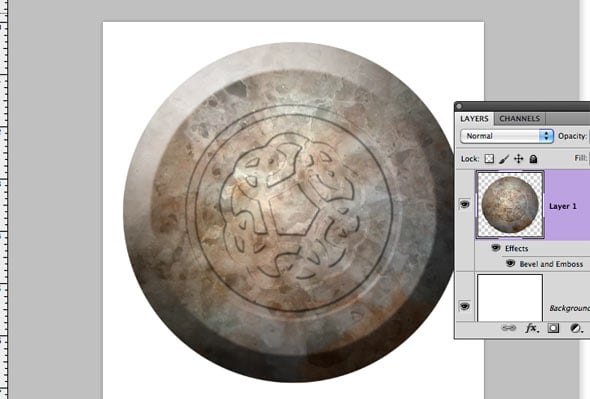
Task: Open the fx layer style menu
Action: tap(532, 328)
